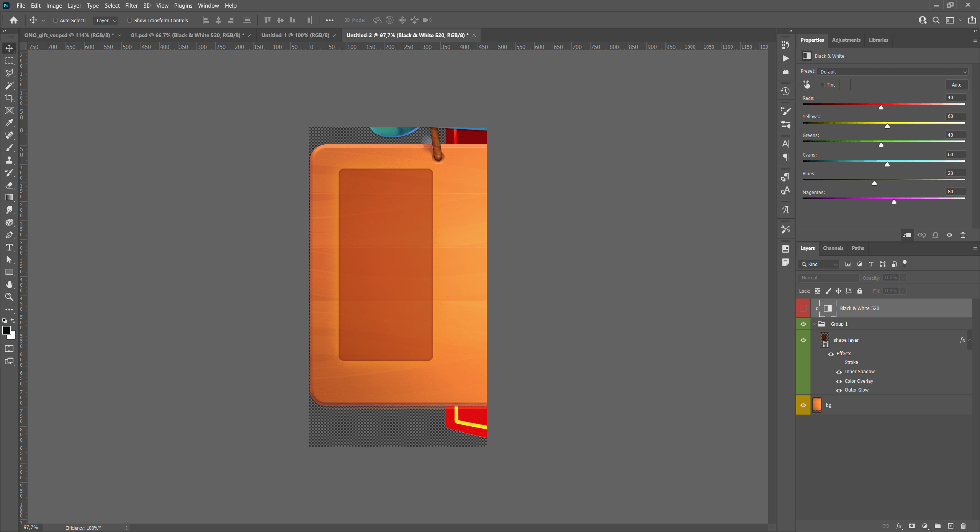Image resolution: width=980 pixels, height=532 pixels.
Task: Click the Reds value input field
Action: click(955, 98)
